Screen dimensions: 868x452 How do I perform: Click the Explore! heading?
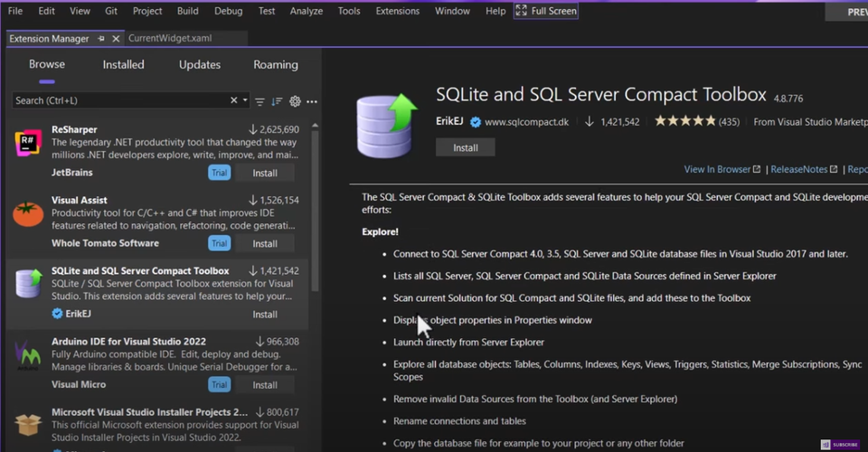pos(381,231)
